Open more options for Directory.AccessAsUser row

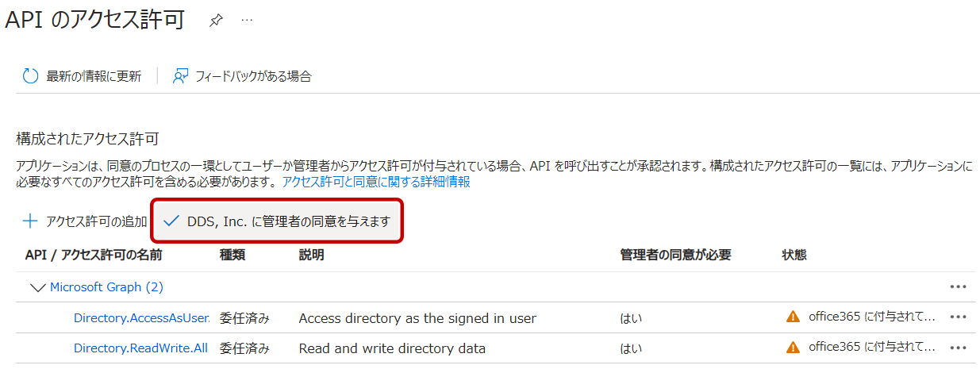(x=958, y=317)
